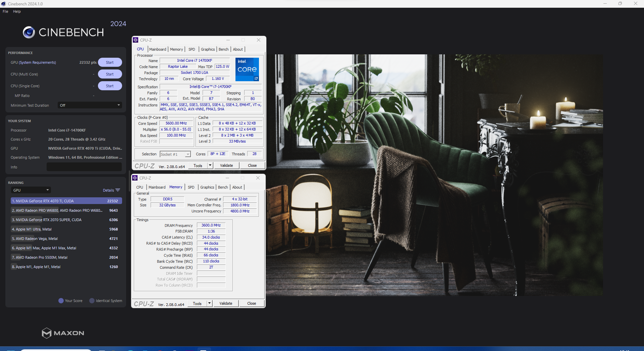Click the Identical System legend dot

(92, 301)
